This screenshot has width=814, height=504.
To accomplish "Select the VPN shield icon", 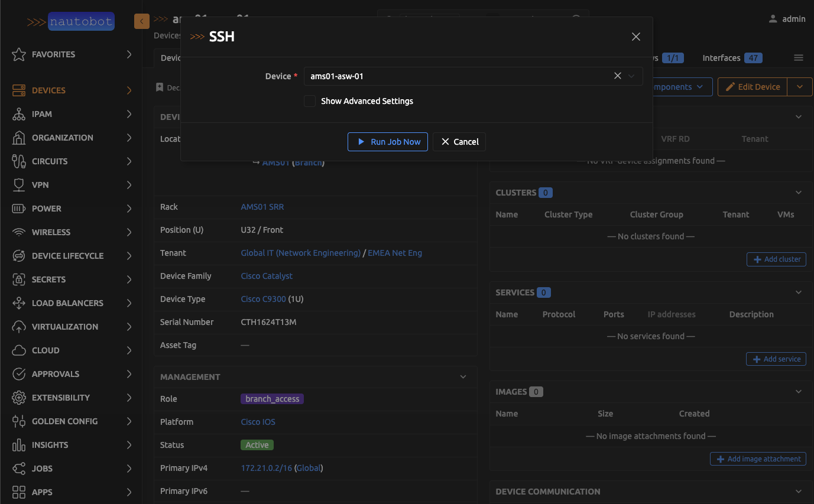I will click(x=19, y=185).
